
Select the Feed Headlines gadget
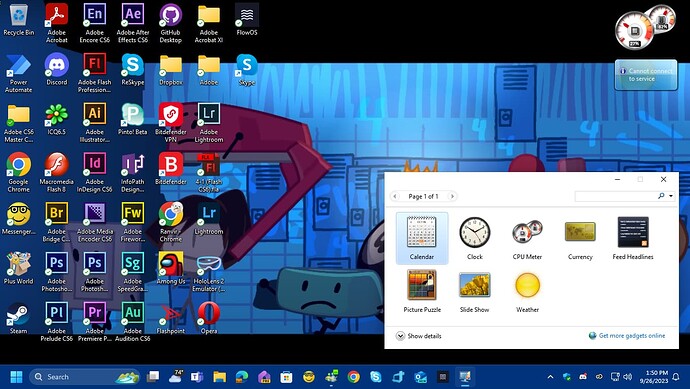633,238
